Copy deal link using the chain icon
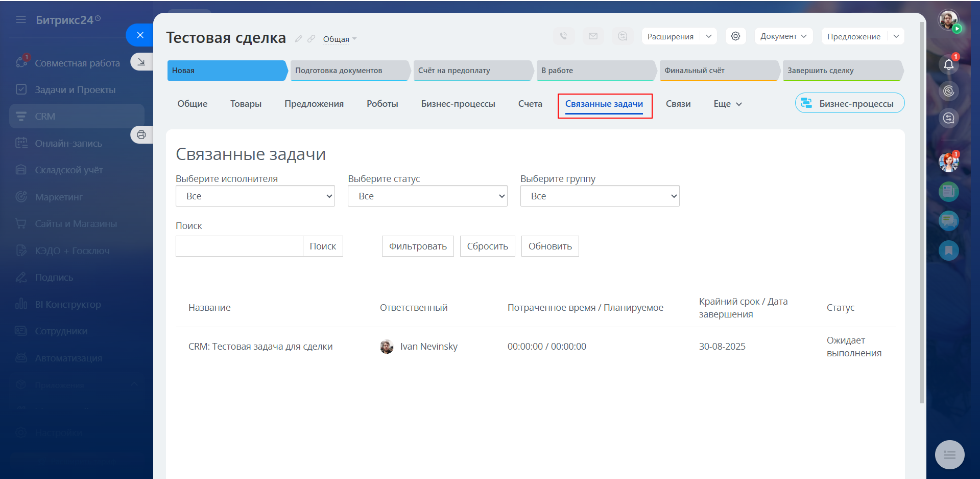This screenshot has height=479, width=980. pyautogui.click(x=311, y=39)
